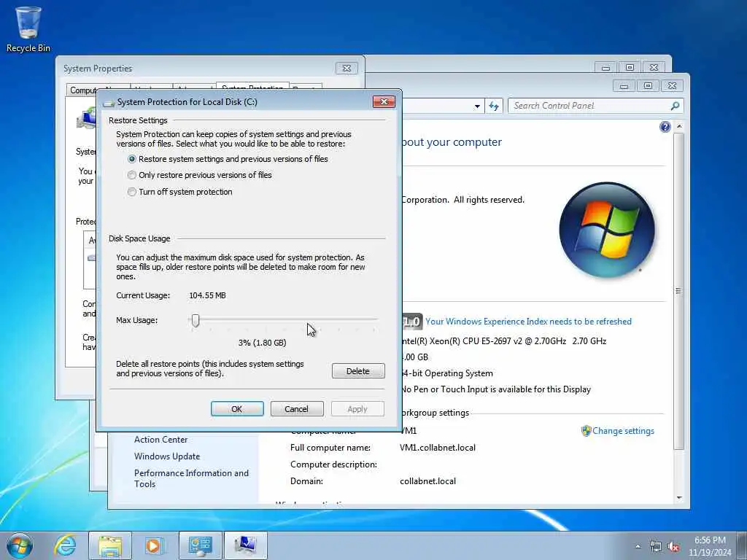
Task: Minimize the System control panel window
Action: point(624,86)
